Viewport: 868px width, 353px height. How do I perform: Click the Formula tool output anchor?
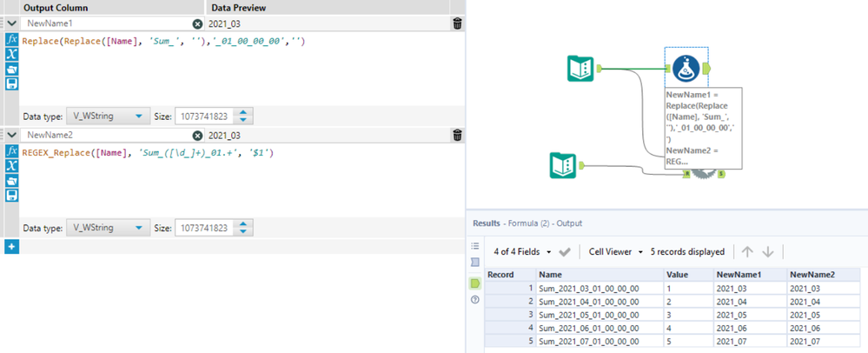tap(706, 68)
